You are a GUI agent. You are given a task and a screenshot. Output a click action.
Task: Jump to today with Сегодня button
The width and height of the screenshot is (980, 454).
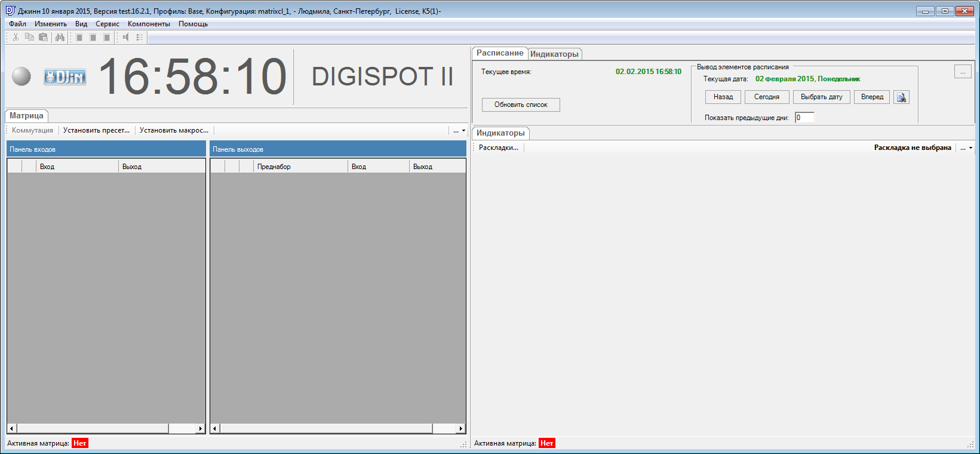coord(767,97)
